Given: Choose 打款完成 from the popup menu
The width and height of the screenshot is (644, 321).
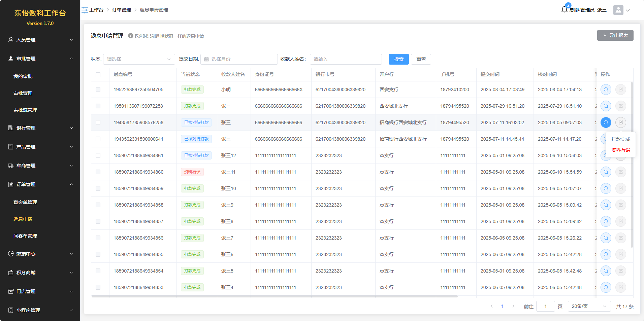Looking at the screenshot, I should 620,139.
